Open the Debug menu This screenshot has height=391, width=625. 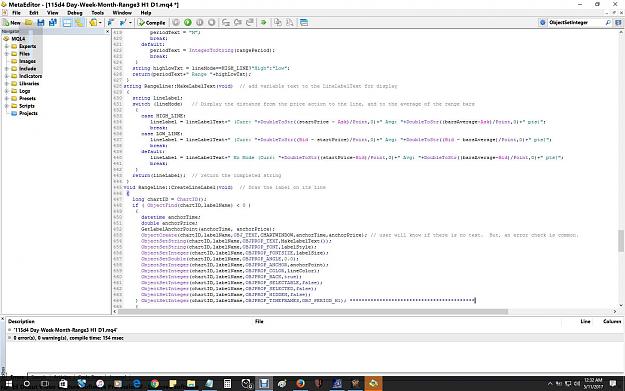tap(75, 13)
